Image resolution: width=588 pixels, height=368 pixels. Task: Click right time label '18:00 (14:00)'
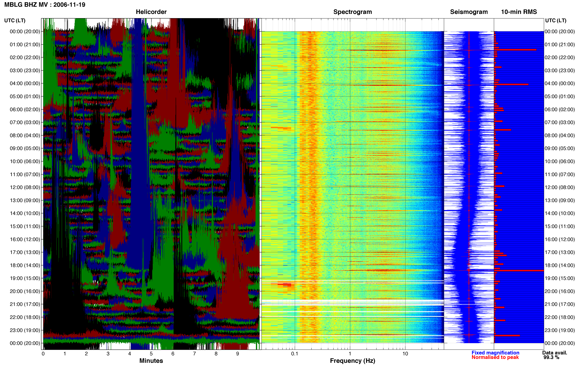560,265
